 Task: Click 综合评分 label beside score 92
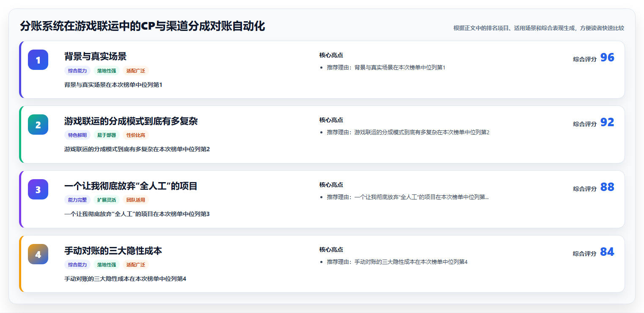click(x=585, y=124)
